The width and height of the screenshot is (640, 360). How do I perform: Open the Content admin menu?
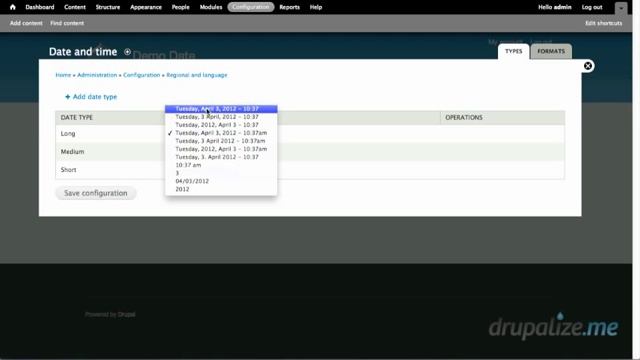(x=75, y=7)
